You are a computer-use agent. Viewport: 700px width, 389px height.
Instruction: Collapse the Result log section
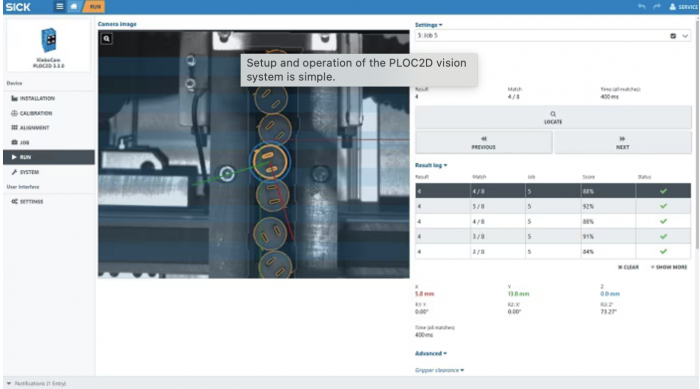point(431,165)
